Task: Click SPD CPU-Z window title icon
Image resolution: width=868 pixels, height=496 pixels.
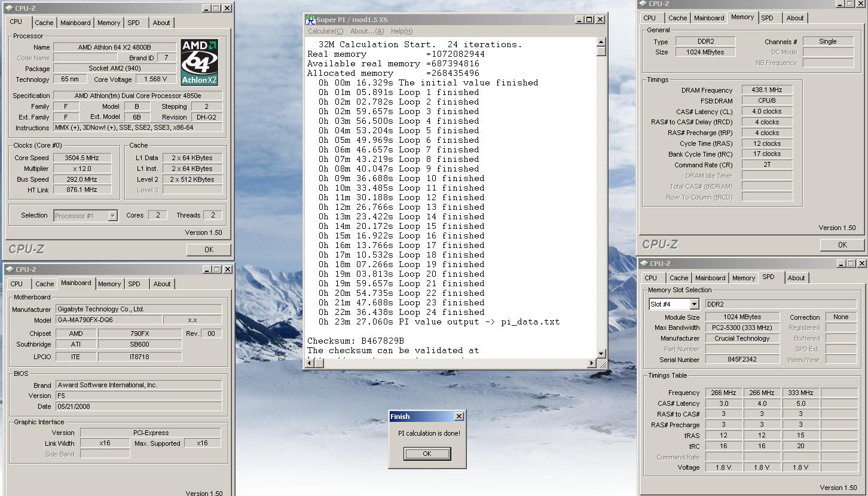Action: click(x=644, y=264)
